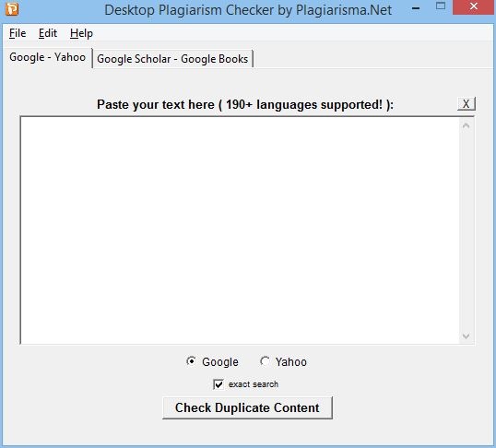Click the text area scroll down arrow

pos(466,336)
